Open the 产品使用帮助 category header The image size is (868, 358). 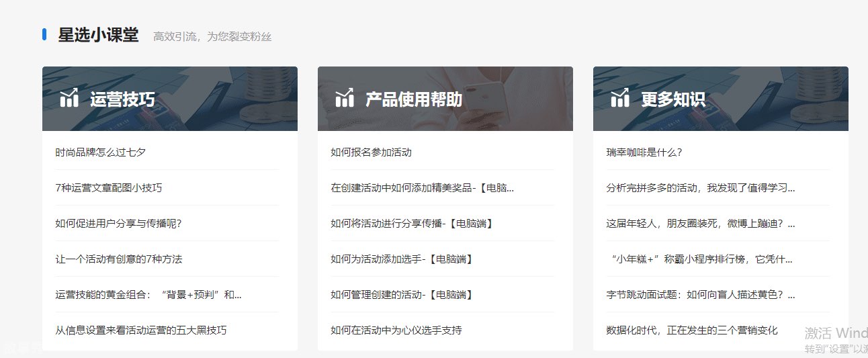pyautogui.click(x=445, y=99)
